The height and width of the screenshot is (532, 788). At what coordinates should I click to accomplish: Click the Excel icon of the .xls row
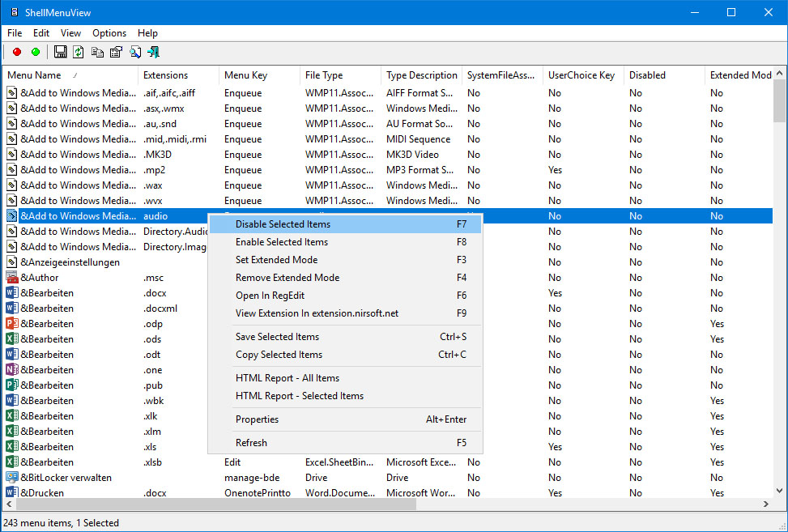click(11, 447)
